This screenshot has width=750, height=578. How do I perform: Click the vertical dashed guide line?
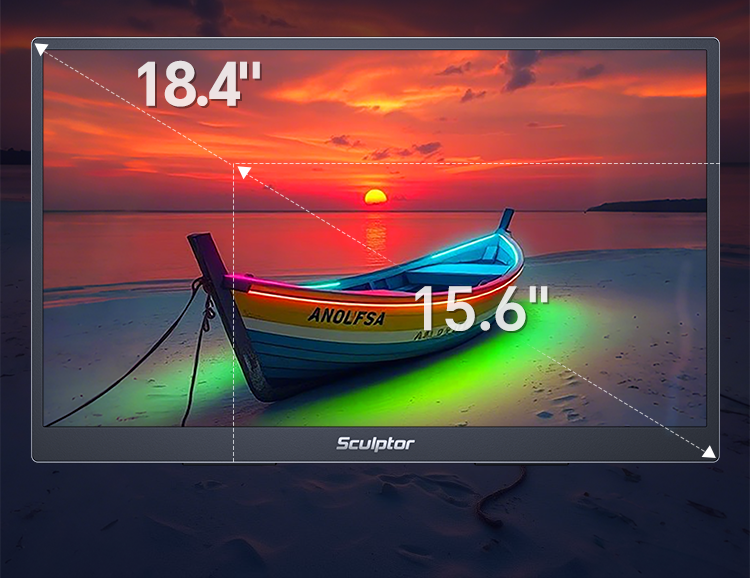[234, 400]
